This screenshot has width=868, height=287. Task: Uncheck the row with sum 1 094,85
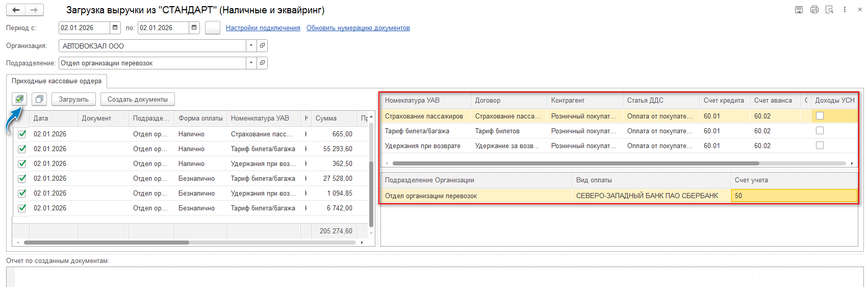(x=22, y=194)
